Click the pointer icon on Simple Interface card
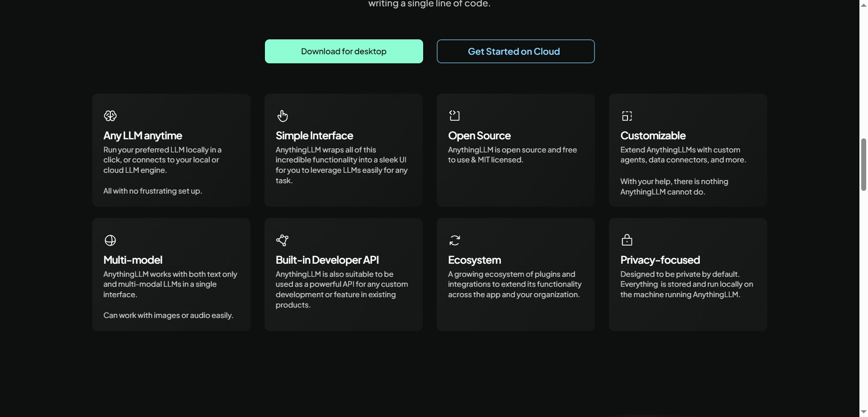Viewport: 868px width, 417px height. (283, 116)
